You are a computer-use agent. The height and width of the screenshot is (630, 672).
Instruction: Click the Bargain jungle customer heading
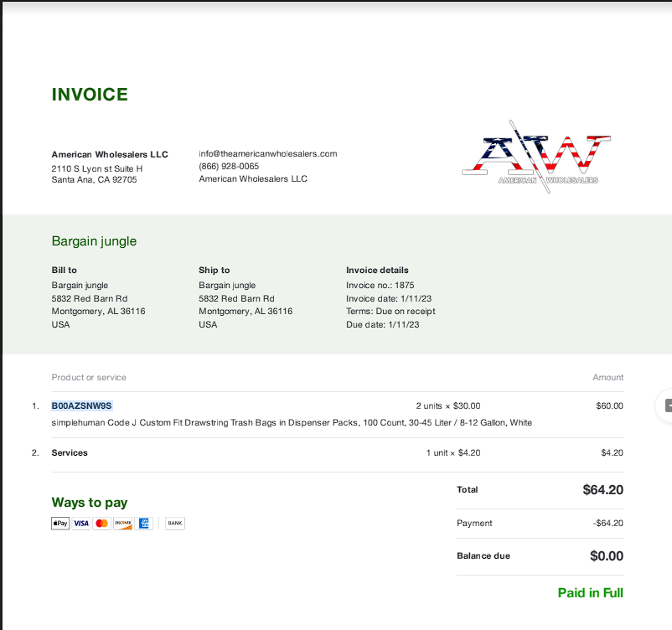94,241
